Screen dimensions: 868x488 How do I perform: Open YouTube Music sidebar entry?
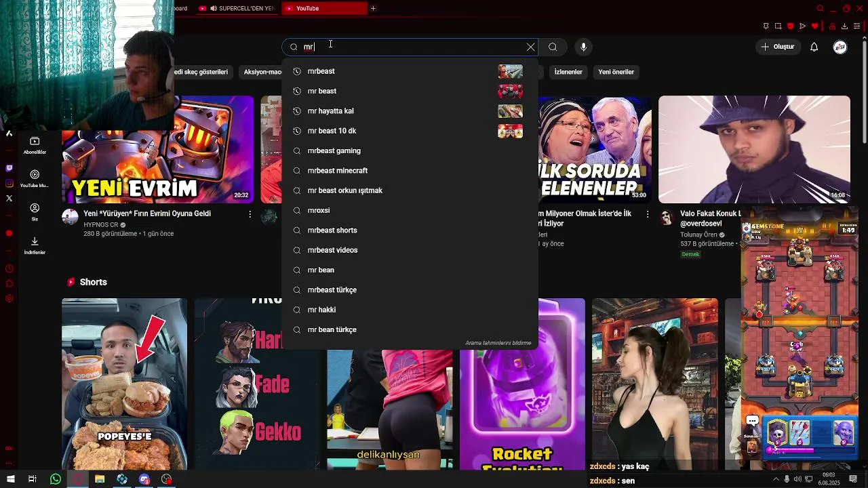(x=35, y=178)
